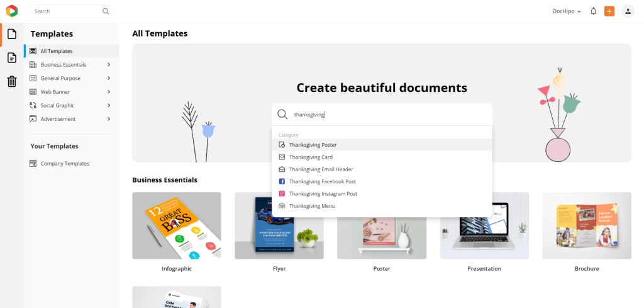This screenshot has width=644, height=308.
Task: Open Business Essentials category
Action: coord(72,65)
